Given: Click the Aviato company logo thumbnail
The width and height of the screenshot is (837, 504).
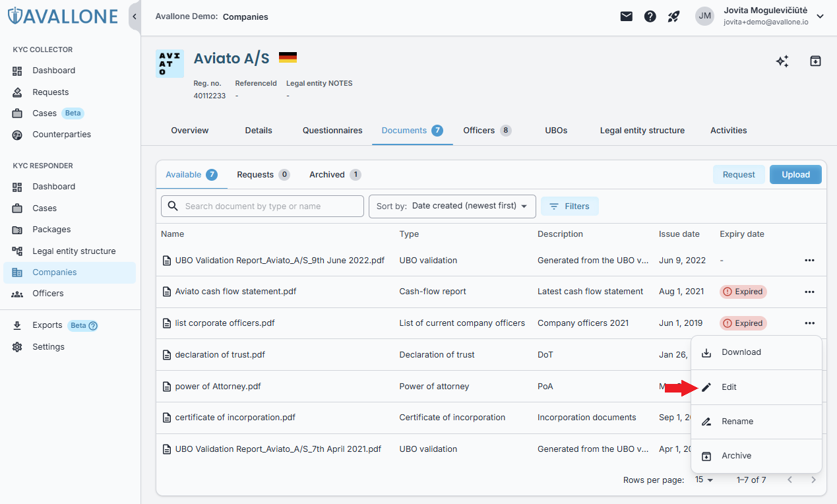Looking at the screenshot, I should tap(170, 64).
